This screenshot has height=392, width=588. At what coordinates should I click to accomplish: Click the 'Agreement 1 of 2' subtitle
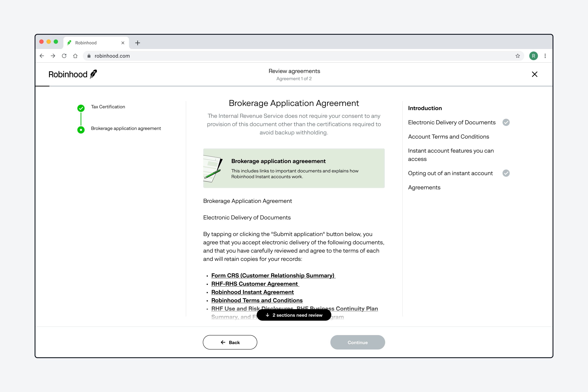click(x=294, y=79)
